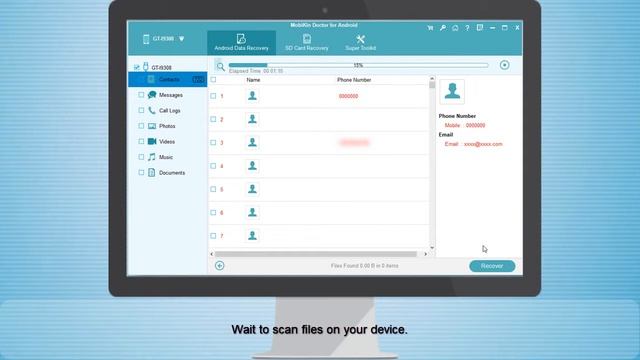Click Mobile 0000000 in detail panel
640x360 pixels.
coord(465,125)
